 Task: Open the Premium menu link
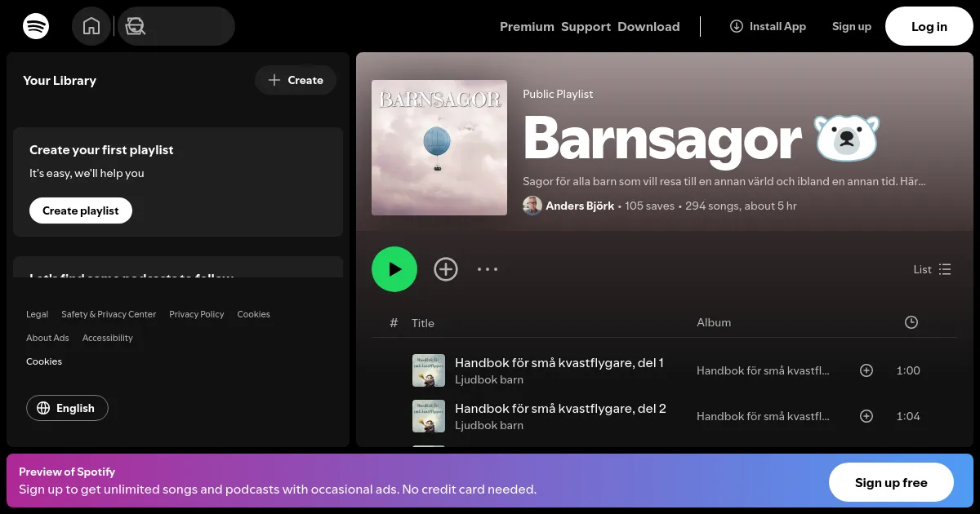tap(527, 27)
